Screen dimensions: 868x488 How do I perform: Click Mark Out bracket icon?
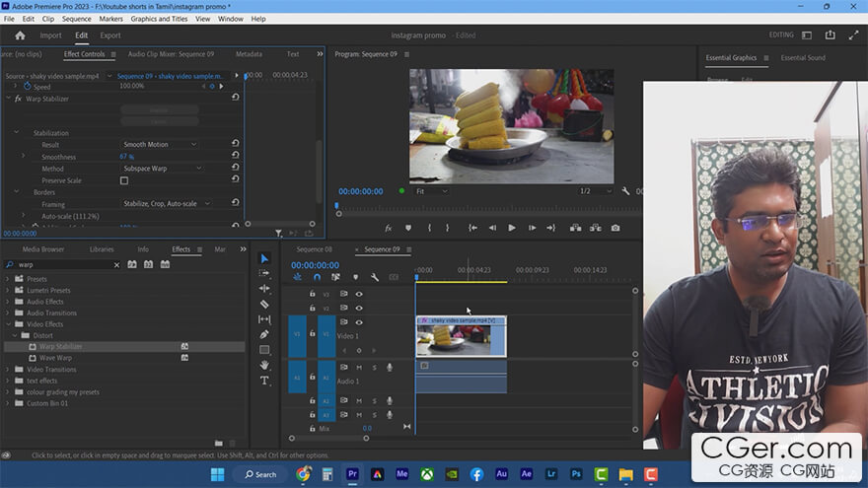coord(447,228)
